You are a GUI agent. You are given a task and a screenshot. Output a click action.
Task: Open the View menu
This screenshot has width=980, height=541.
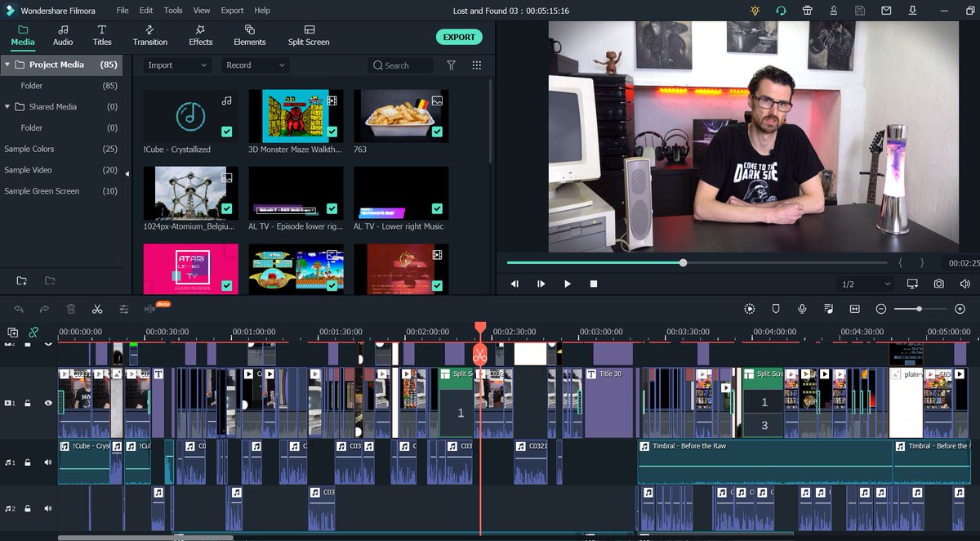202,11
